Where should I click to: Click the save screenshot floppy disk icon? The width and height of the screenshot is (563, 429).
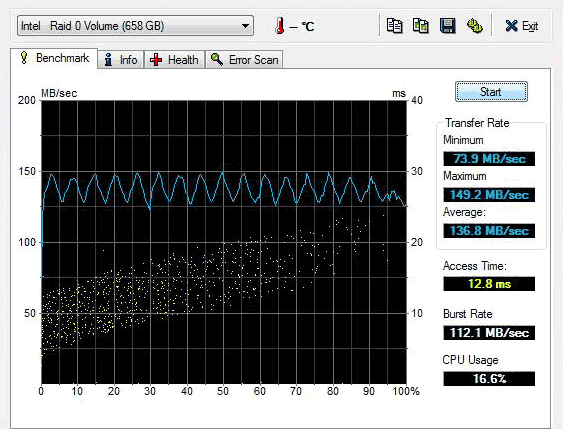coord(447,26)
